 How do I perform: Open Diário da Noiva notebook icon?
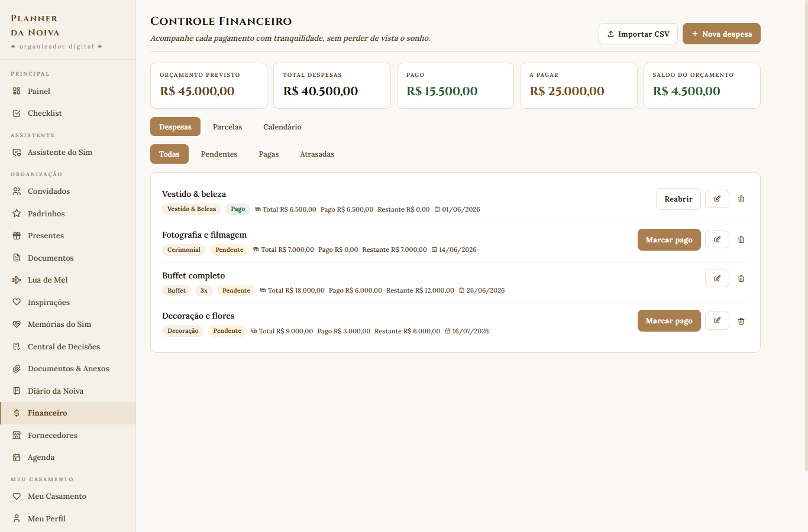pos(17,391)
